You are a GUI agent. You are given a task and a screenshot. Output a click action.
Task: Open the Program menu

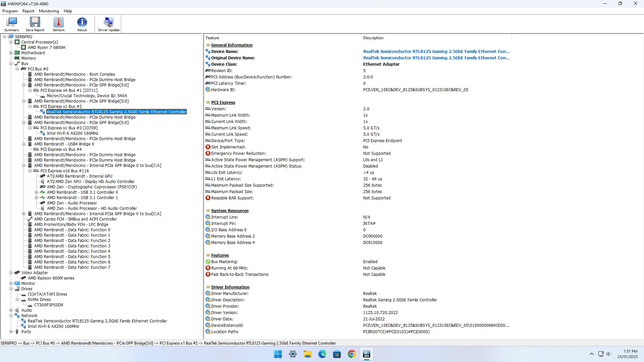pyautogui.click(x=10, y=11)
